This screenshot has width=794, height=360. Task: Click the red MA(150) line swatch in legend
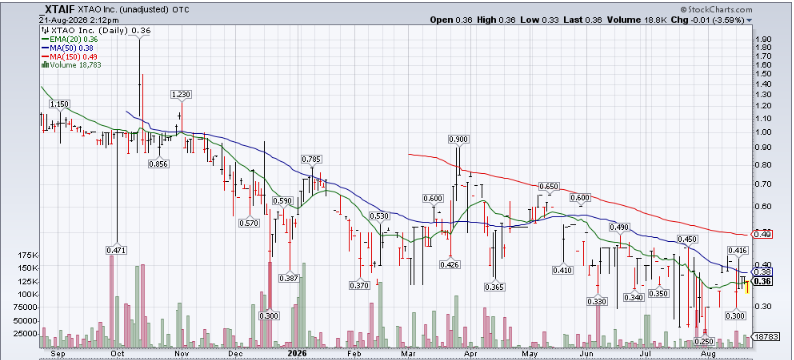(x=44, y=56)
